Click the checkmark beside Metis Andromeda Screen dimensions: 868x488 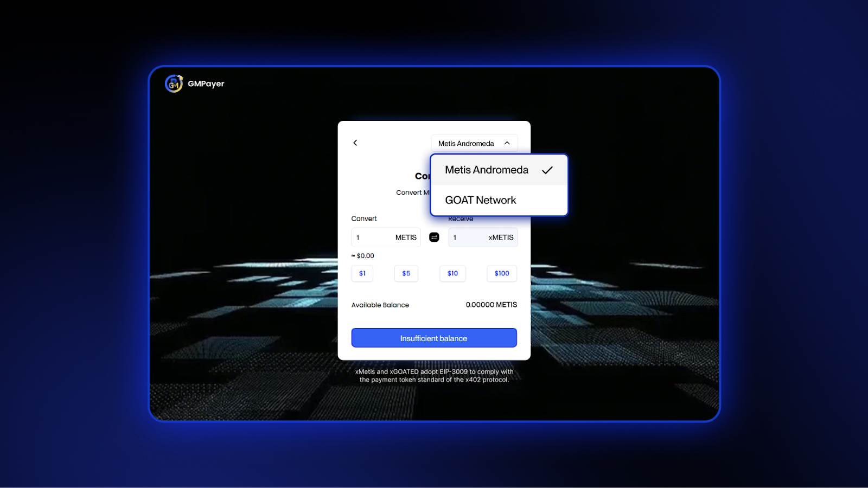[547, 170]
